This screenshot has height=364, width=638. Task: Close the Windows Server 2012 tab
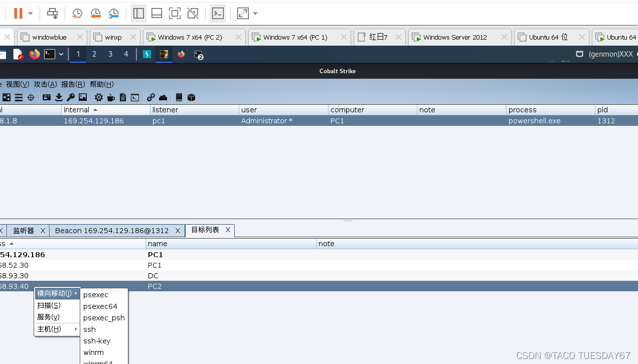[x=504, y=37]
